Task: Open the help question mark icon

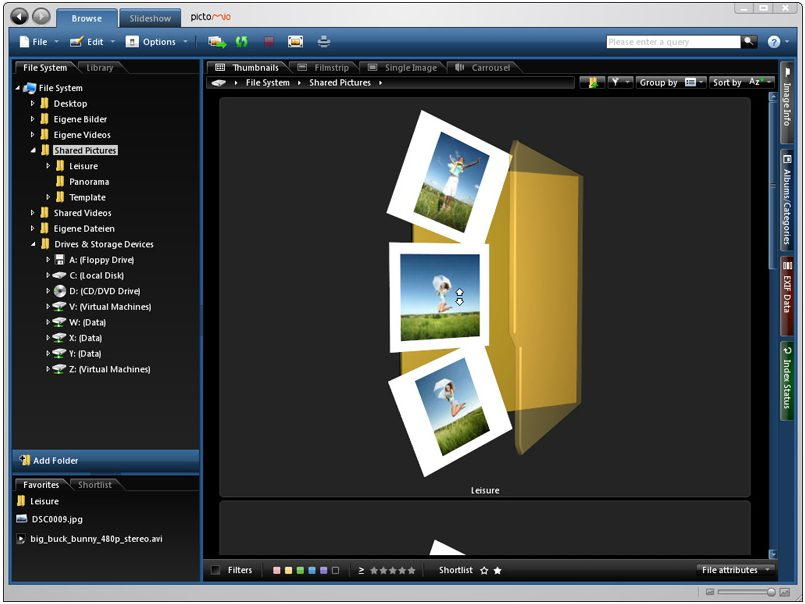Action: pyautogui.click(x=773, y=42)
